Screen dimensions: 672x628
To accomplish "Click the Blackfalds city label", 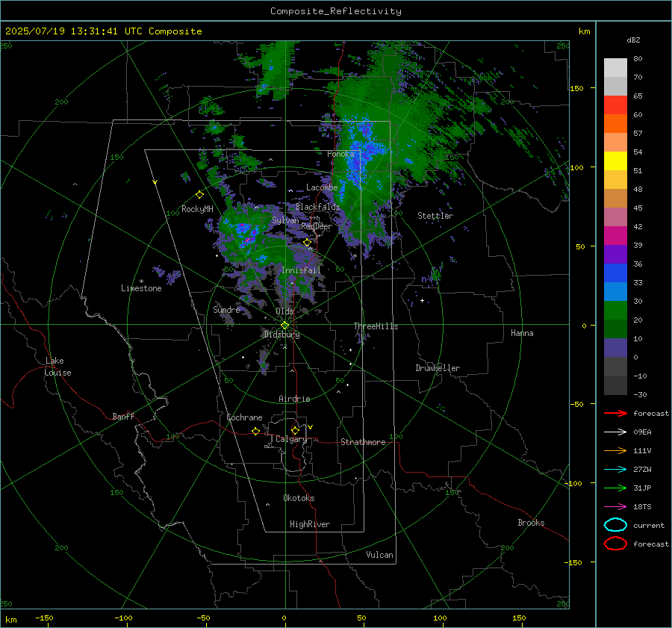I will click(317, 207).
